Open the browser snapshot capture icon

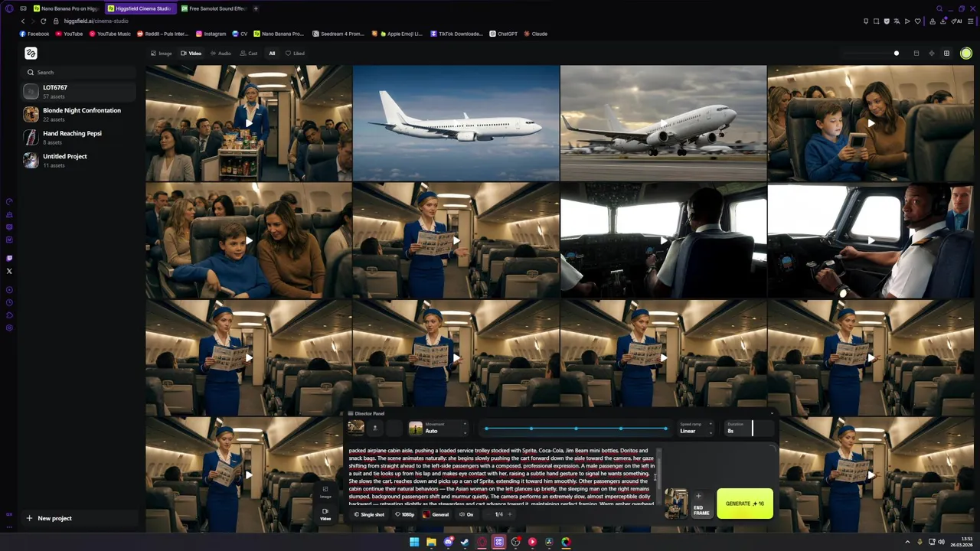point(877,21)
